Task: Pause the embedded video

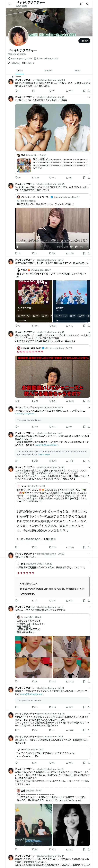Action: coord(18,247)
